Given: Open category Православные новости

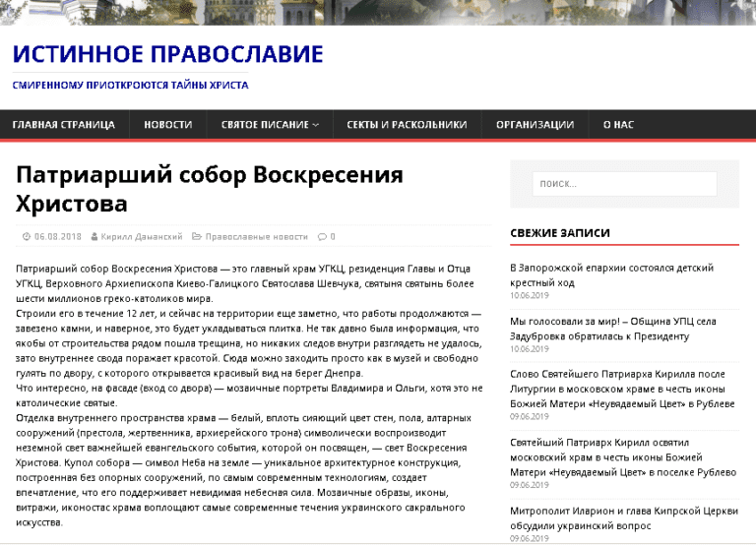Looking at the screenshot, I should click(257, 237).
